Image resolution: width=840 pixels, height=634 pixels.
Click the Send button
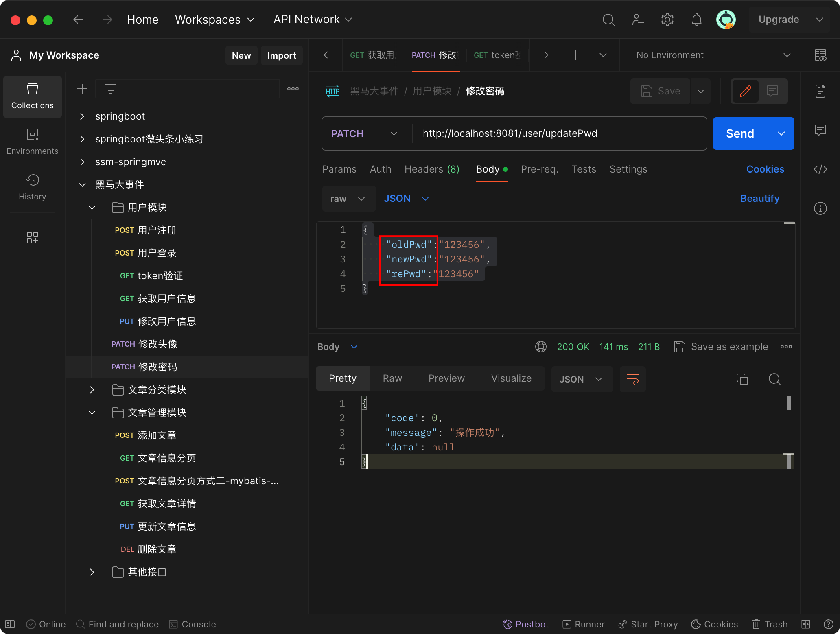coord(739,133)
